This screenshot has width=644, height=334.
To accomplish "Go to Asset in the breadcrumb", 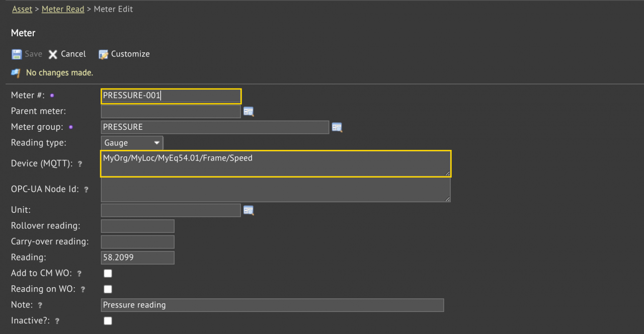I will (x=22, y=9).
